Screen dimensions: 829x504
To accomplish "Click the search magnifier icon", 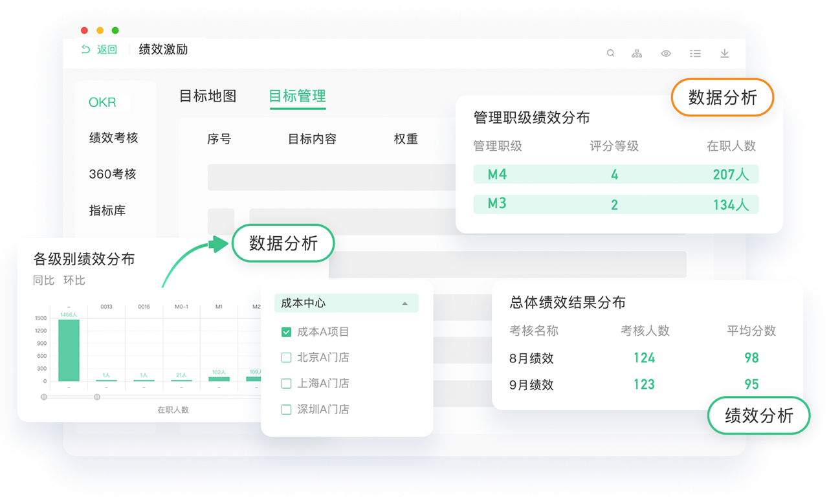I will pos(610,54).
